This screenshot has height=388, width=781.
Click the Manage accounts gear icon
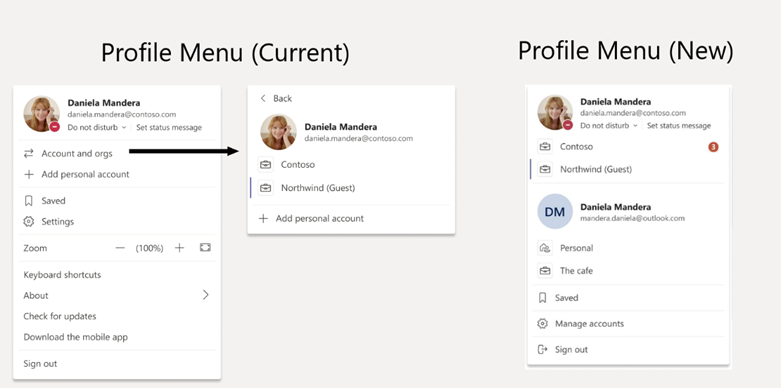[542, 324]
